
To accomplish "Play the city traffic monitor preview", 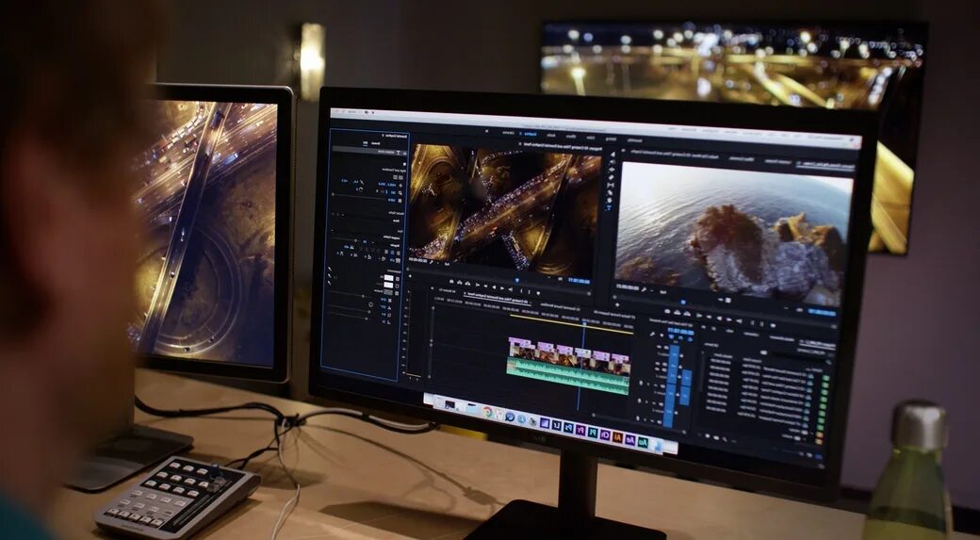I will click(x=494, y=286).
